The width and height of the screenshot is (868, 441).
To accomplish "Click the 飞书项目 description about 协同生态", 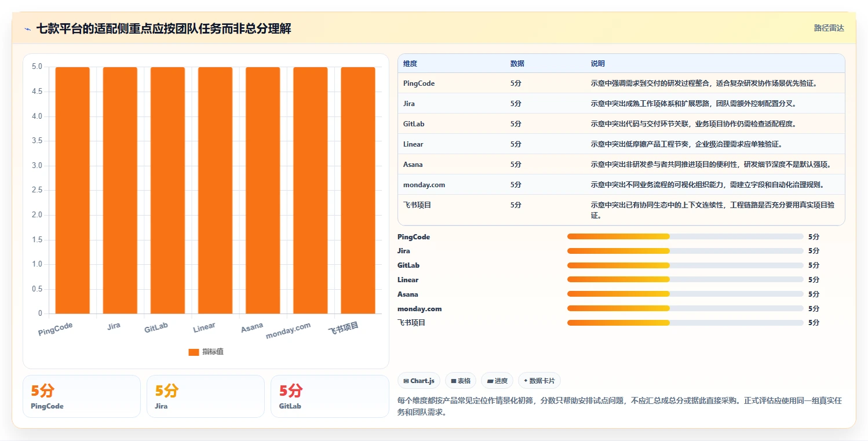I will click(713, 210).
